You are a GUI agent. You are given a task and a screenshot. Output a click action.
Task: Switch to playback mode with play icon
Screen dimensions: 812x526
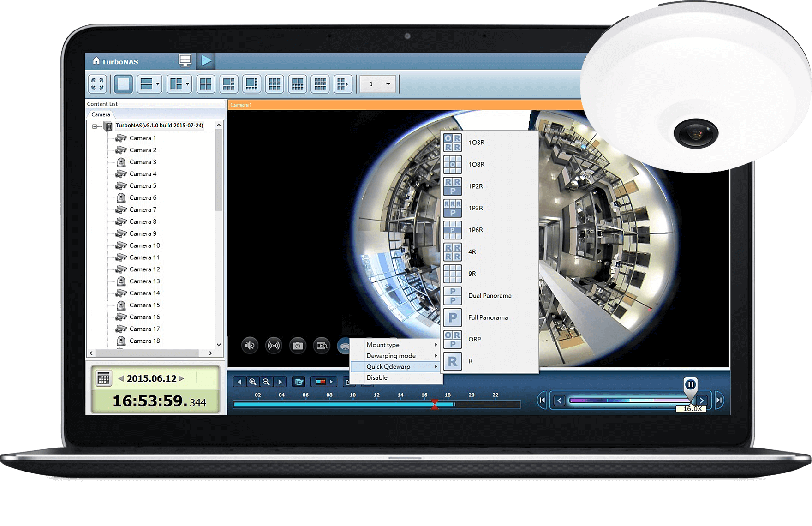[206, 60]
